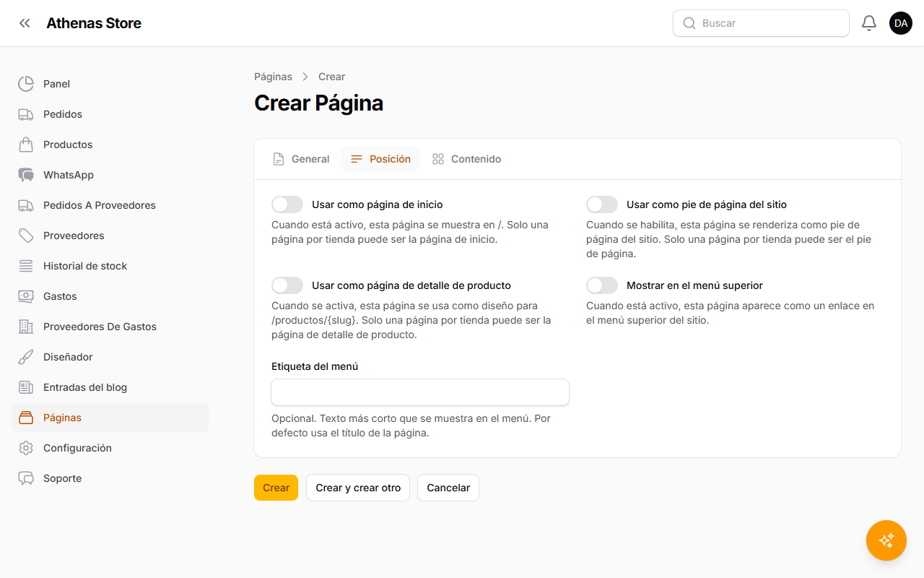Screen dimensions: 924x578
Task: Click the WhatsApp chat bubbles icon
Action: point(26,175)
